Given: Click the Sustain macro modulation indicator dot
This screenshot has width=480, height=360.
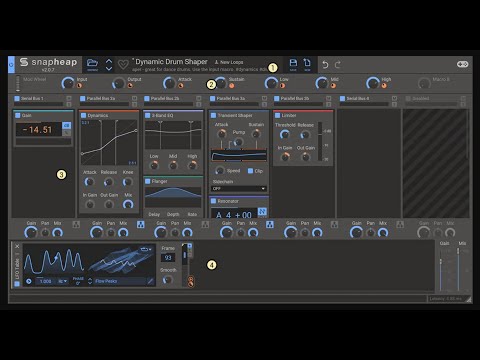Looking at the screenshot, I should point(231,86).
